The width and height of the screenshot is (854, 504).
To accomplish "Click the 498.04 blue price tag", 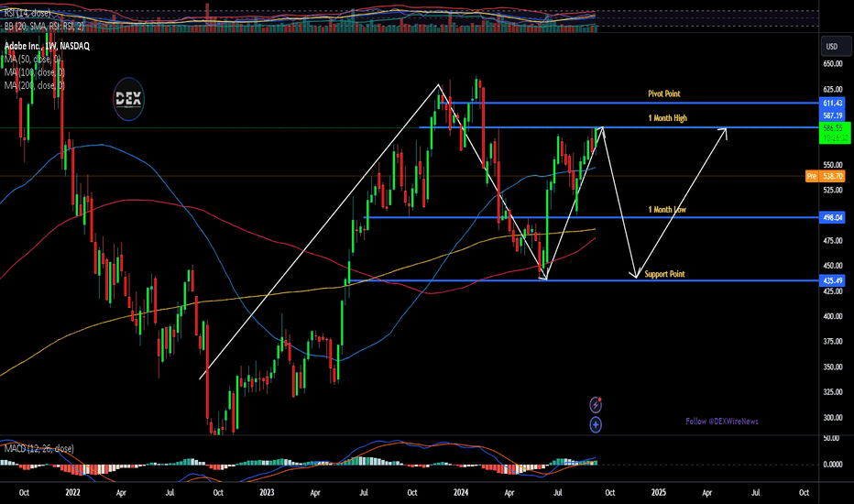I will click(x=832, y=217).
